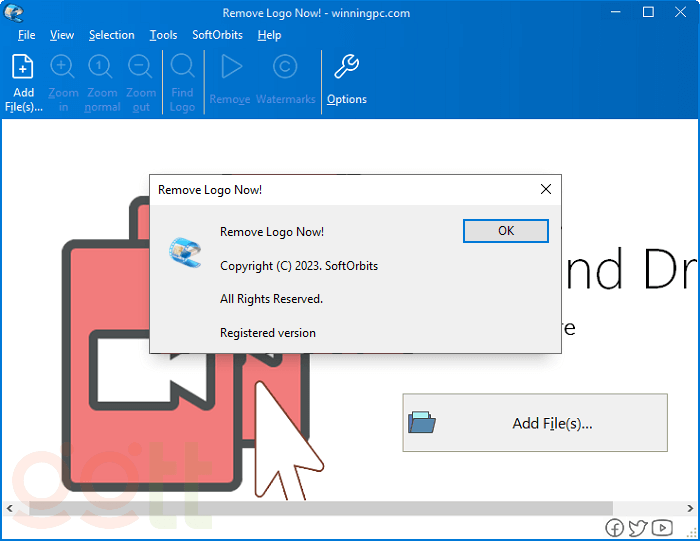
Task: Open the Options wrench icon
Action: point(346,68)
